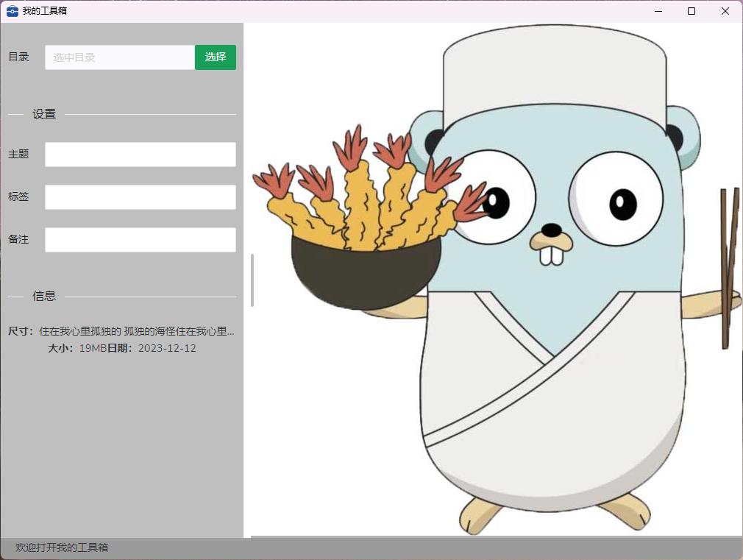Close the 我的工具箱 window
743x560 pixels.
pos(725,11)
